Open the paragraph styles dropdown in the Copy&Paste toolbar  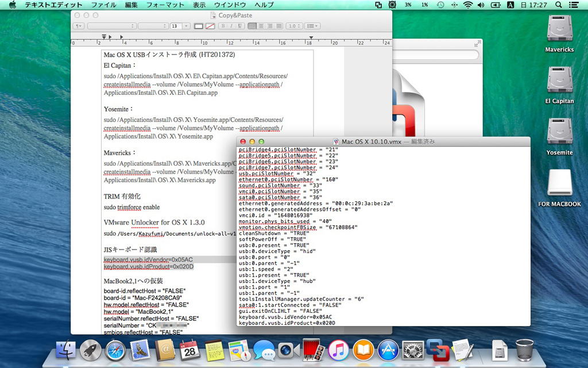coord(78,26)
